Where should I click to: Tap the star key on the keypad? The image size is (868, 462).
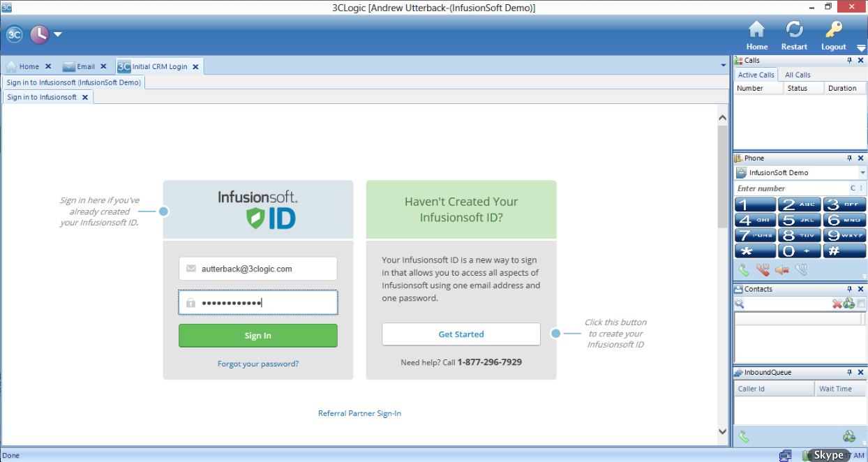(x=756, y=251)
